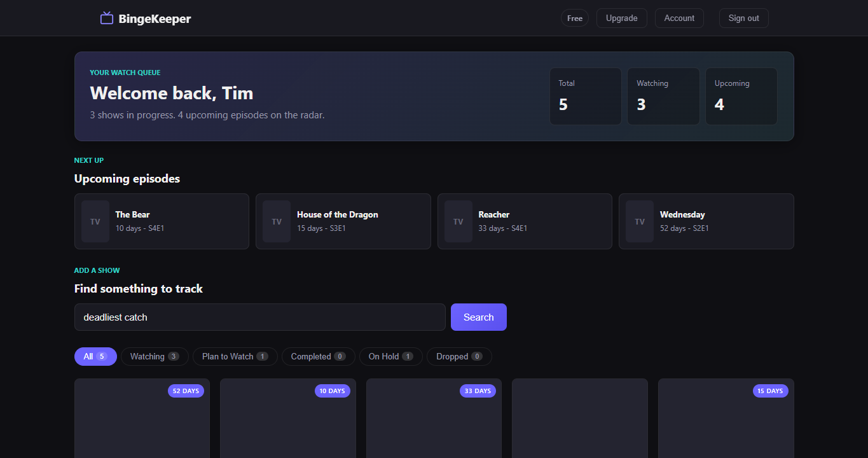The width and height of the screenshot is (868, 458).
Task: Filter shows On Hold
Action: click(391, 357)
